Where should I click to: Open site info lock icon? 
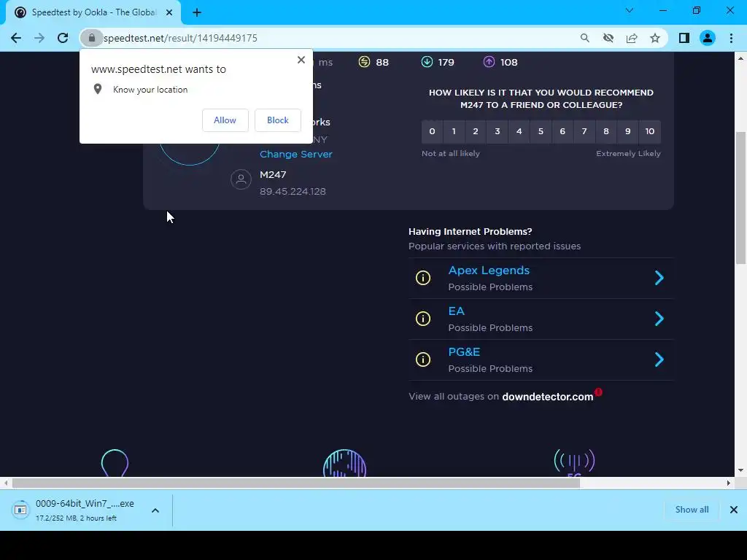pos(91,38)
